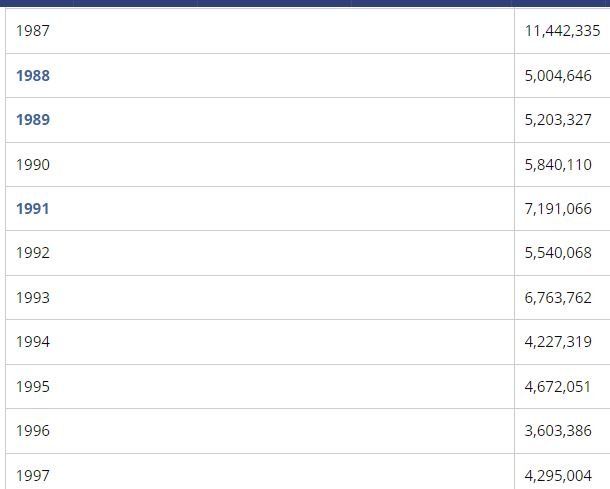
Task: Click the value 5,840,110
Action: [x=558, y=165]
